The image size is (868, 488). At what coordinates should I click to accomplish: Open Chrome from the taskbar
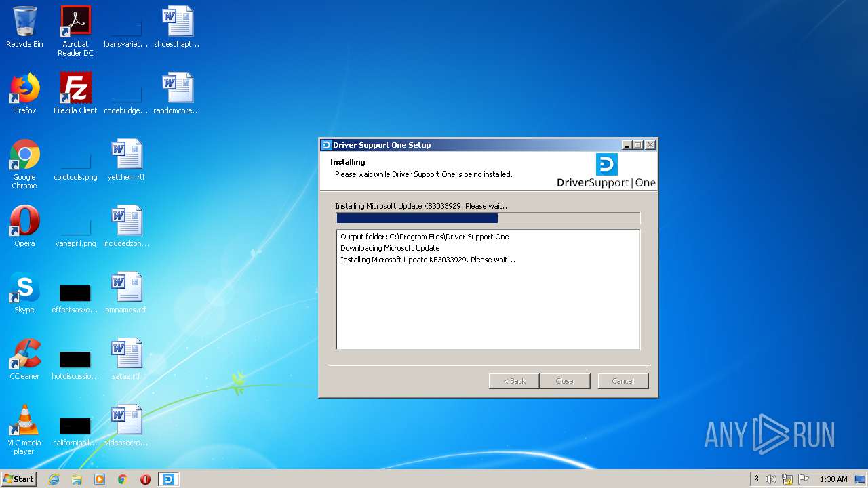[123, 479]
